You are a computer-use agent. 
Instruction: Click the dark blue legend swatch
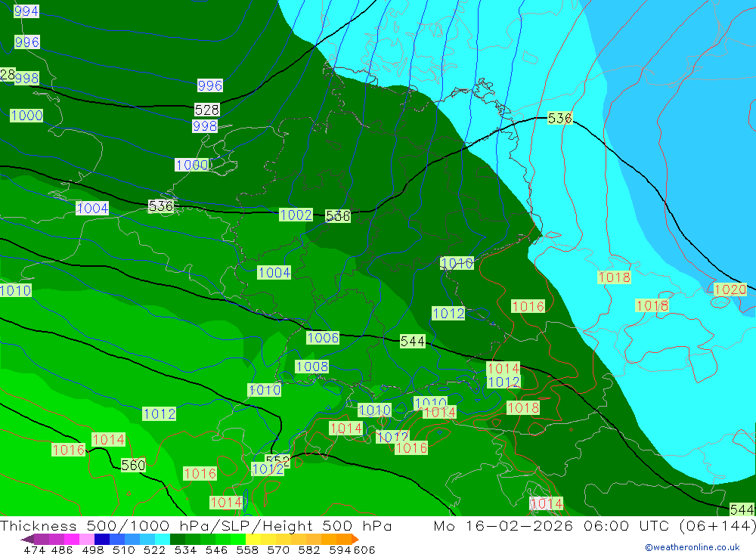102,539
